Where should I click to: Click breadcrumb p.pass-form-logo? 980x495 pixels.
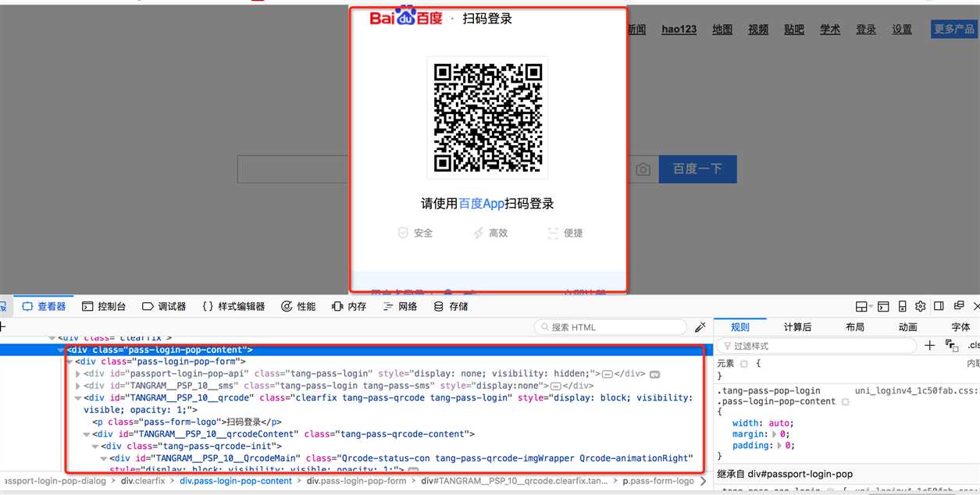[x=658, y=481]
